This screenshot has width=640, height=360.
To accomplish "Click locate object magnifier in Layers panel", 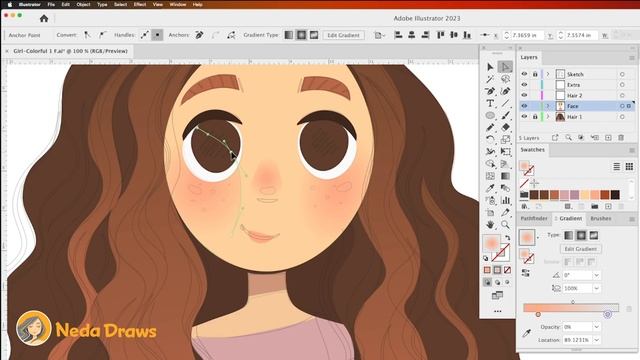I will click(568, 138).
